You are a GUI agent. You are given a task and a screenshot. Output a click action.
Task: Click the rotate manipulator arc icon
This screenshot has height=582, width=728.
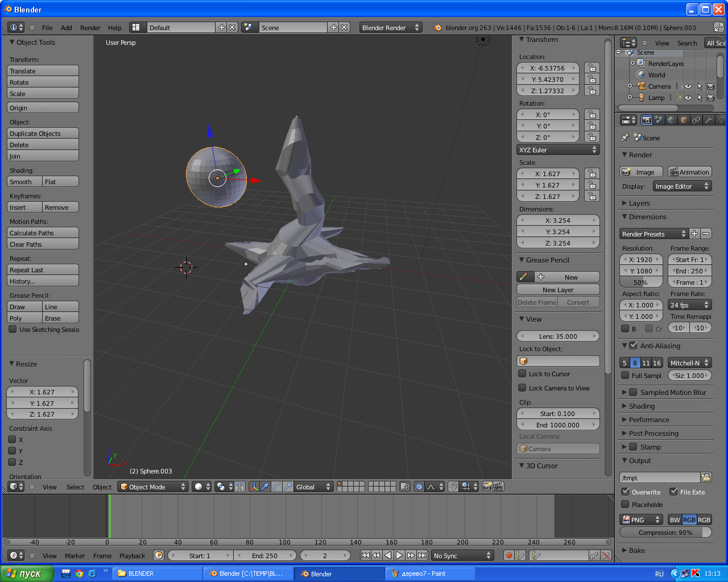coord(276,487)
